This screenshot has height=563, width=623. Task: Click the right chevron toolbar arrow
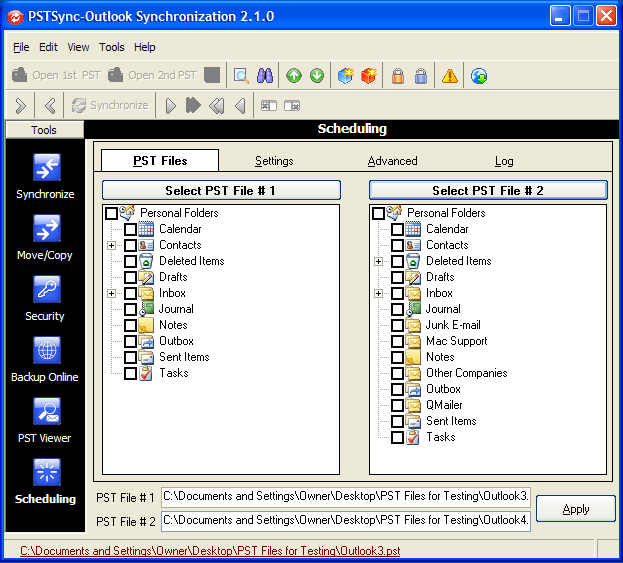(x=21, y=106)
